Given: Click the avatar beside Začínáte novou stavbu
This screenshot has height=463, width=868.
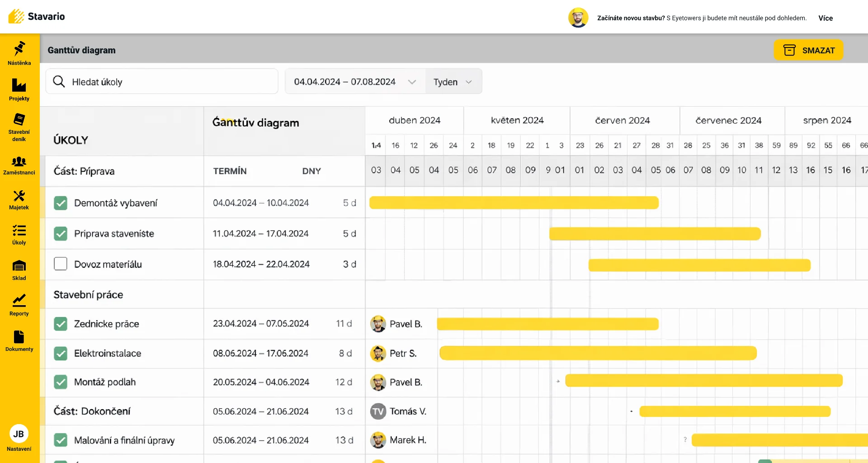Looking at the screenshot, I should pos(578,18).
